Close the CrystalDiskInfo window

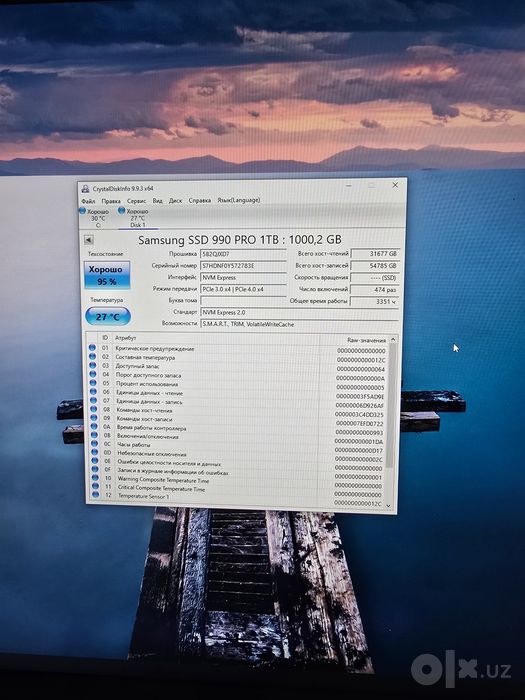(395, 185)
